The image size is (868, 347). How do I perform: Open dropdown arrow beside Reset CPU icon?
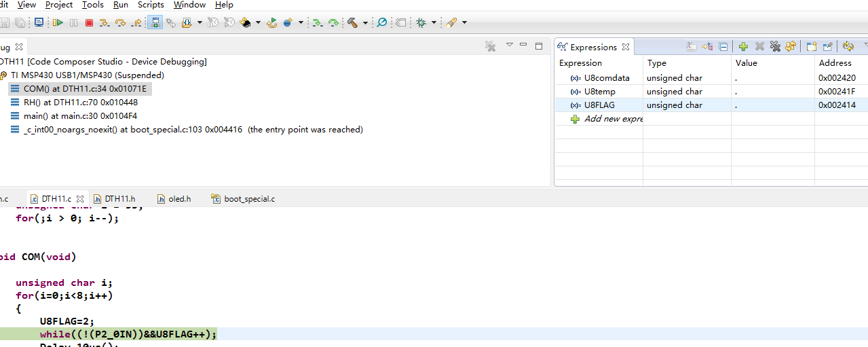pyautogui.click(x=301, y=22)
